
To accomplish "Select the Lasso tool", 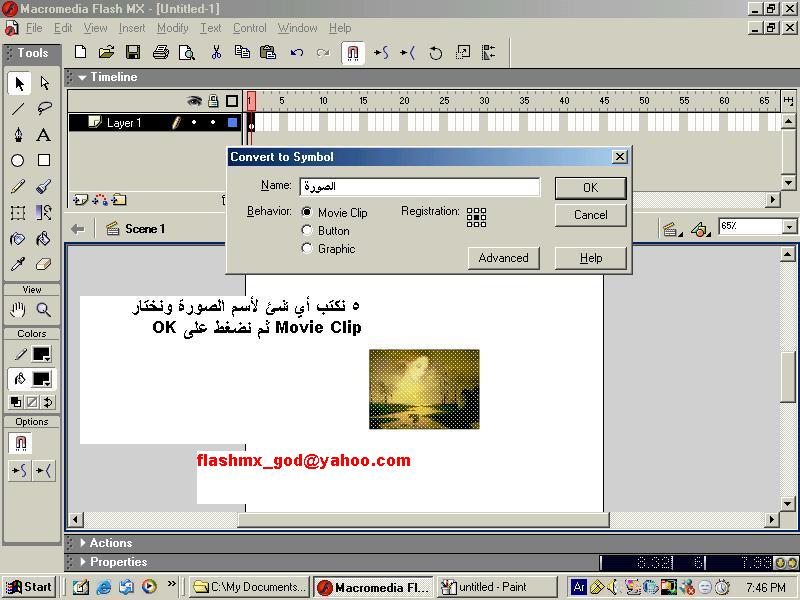I will coord(44,109).
